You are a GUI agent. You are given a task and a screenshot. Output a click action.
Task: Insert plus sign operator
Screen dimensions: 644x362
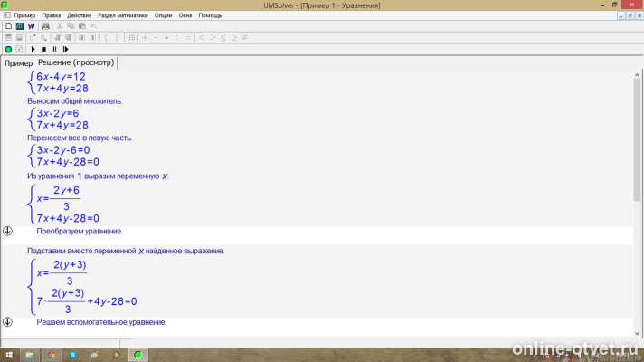coord(145,37)
